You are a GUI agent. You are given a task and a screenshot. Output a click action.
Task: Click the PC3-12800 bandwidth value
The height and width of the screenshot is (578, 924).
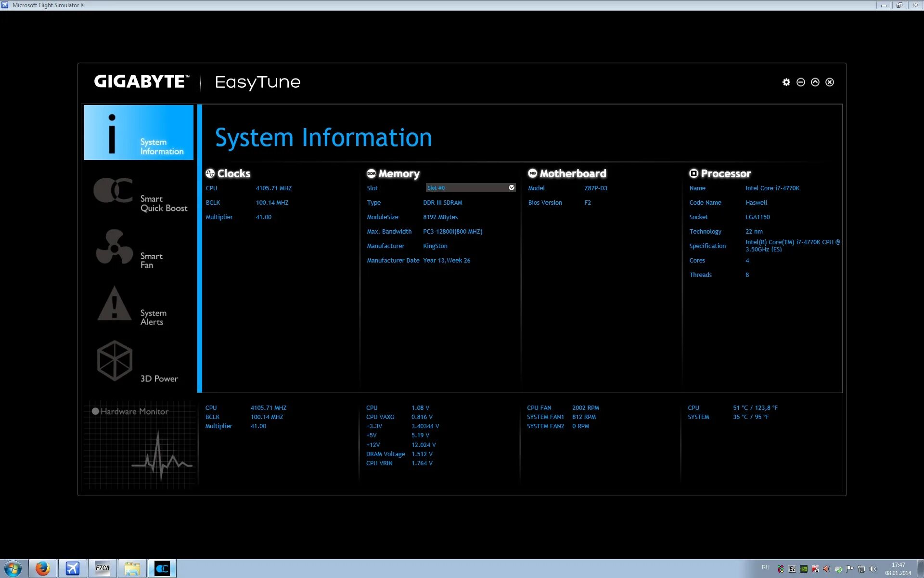[x=452, y=232]
